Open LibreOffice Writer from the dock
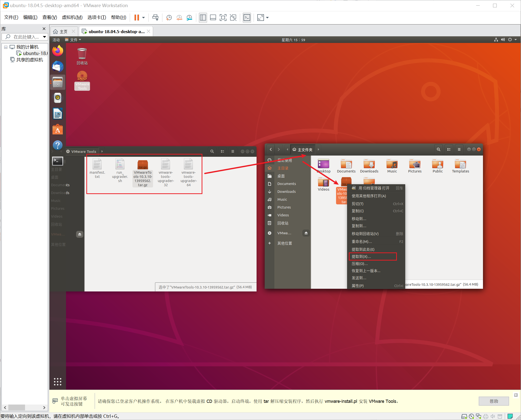 58,114
